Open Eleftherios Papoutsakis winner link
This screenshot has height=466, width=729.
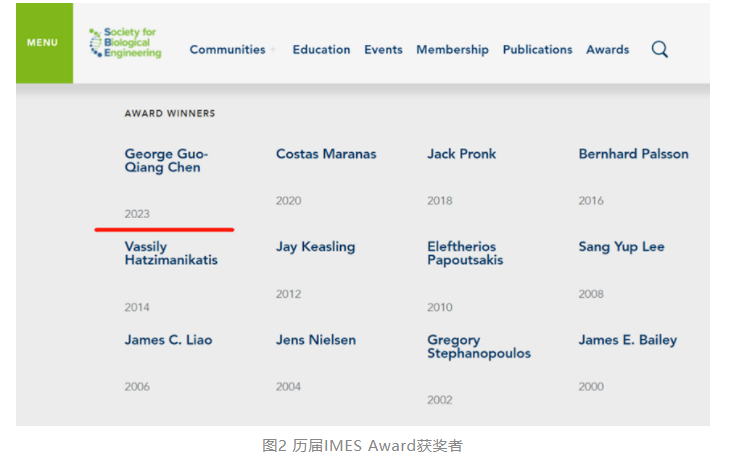(x=465, y=253)
